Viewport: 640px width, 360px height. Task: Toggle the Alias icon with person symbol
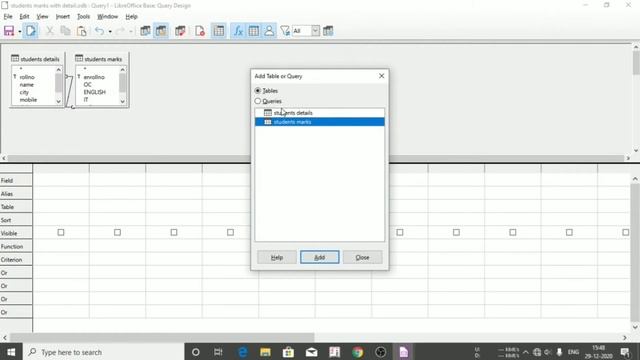point(269,31)
